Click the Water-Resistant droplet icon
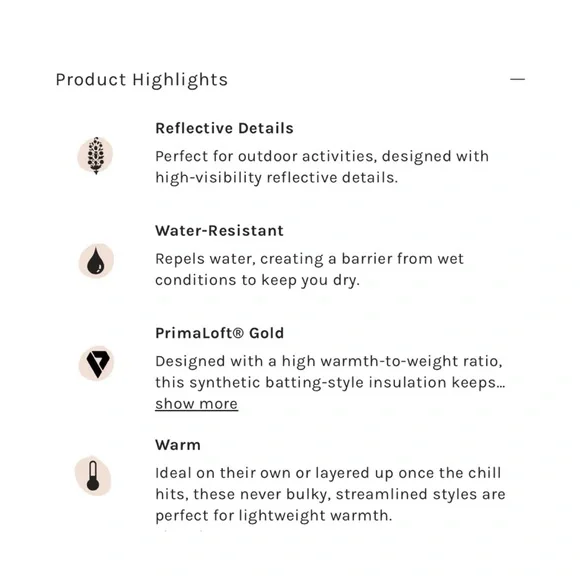 (x=96, y=261)
